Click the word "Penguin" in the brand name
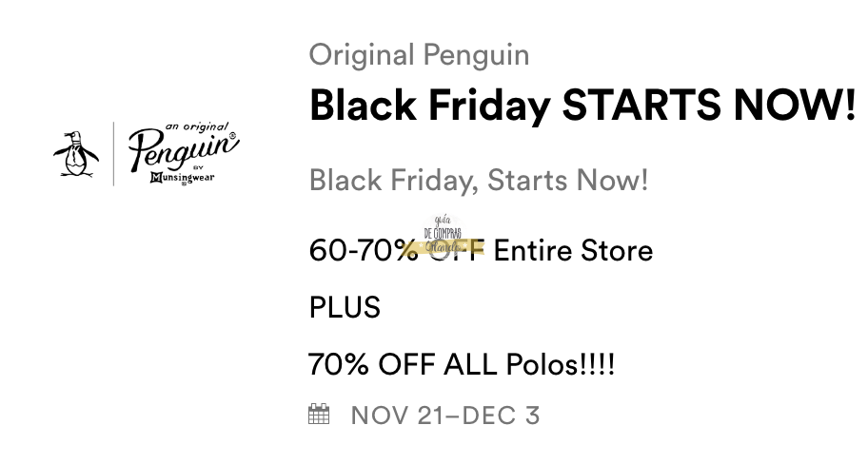 (476, 54)
